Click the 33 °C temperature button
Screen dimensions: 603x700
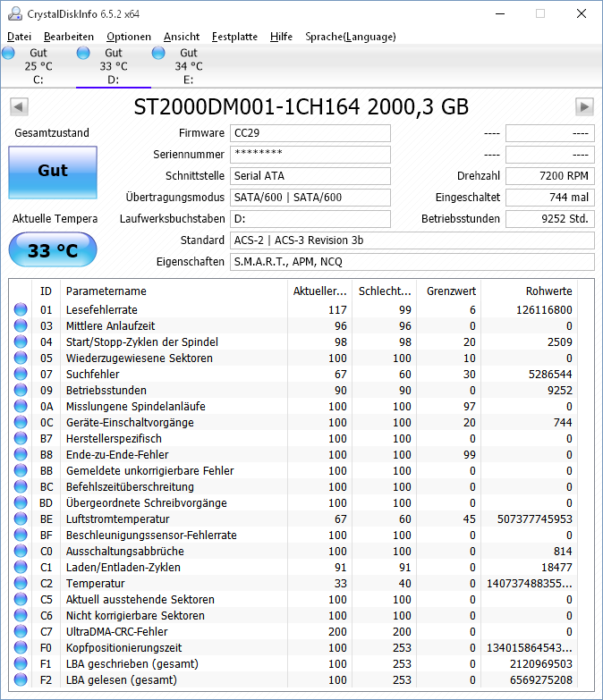click(x=53, y=250)
